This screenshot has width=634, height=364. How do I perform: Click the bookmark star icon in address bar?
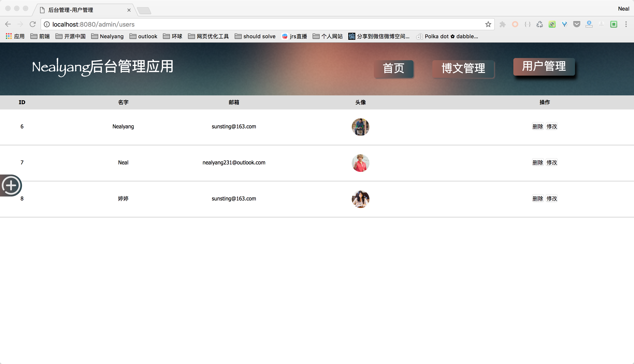pos(488,24)
